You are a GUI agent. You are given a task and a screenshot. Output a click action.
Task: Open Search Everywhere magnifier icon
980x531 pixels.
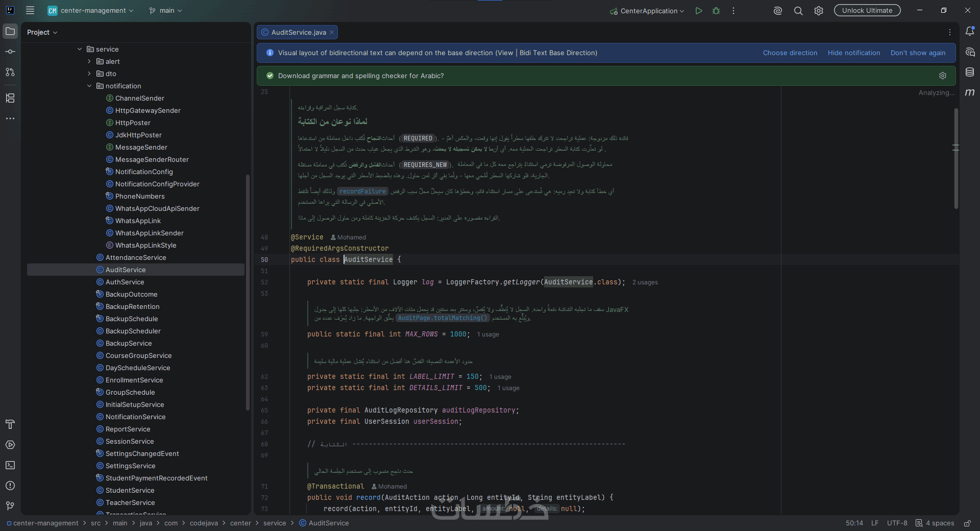798,11
